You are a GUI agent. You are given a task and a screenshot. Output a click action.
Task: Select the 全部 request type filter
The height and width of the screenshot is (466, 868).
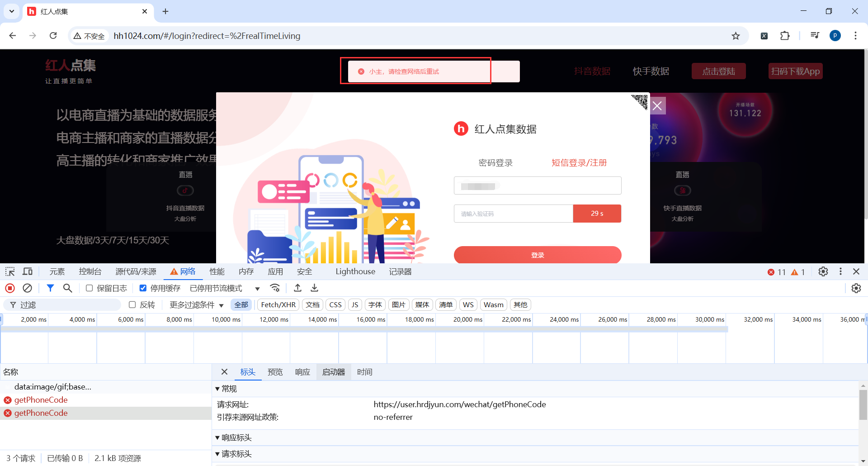[x=241, y=305]
